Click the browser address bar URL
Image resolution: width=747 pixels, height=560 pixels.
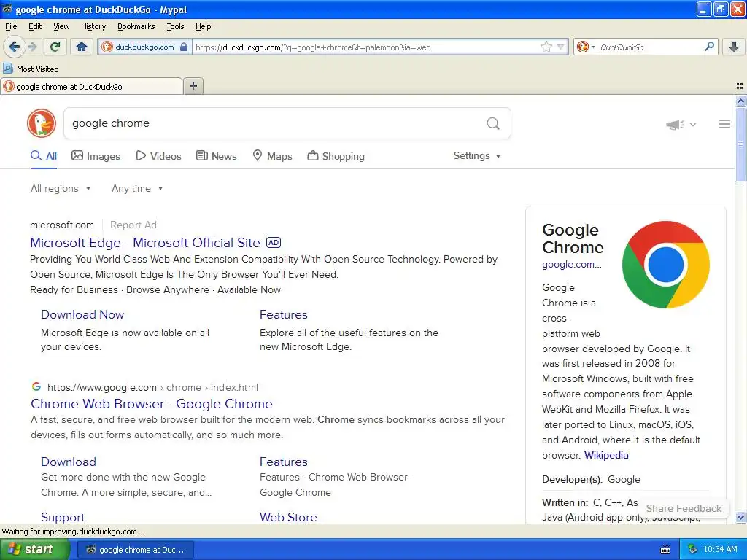[x=365, y=47]
